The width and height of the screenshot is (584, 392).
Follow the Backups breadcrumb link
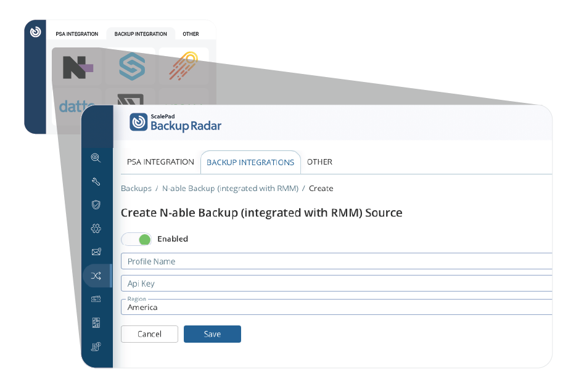click(x=136, y=189)
